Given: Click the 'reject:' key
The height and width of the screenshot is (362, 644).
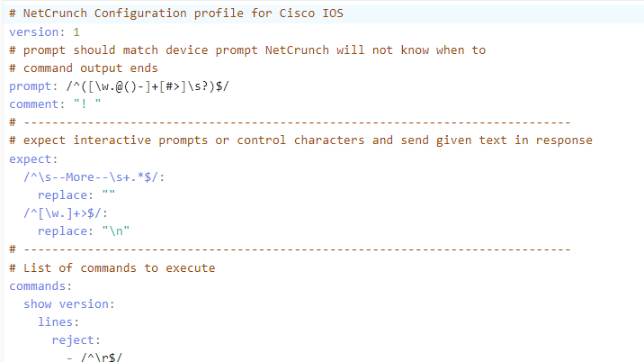Looking at the screenshot, I should [76, 340].
